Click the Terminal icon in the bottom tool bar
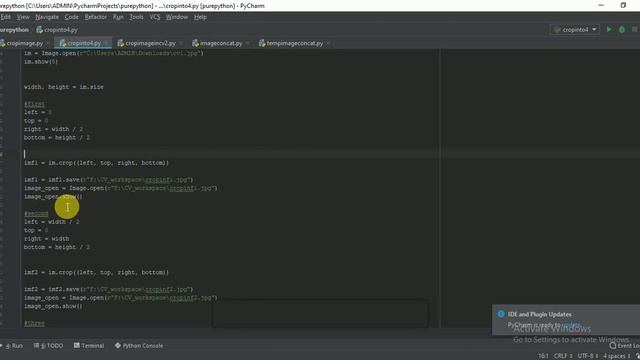640x360 pixels. click(x=77, y=345)
